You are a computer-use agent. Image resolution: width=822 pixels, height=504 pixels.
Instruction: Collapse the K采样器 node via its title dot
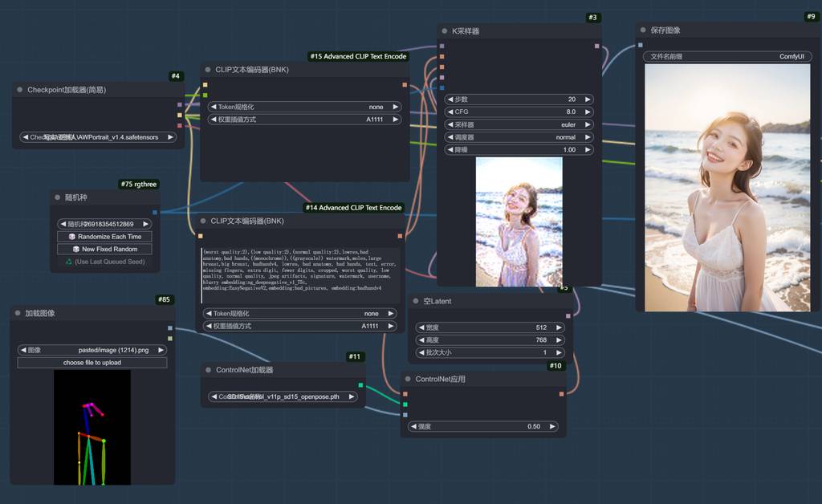click(x=443, y=31)
